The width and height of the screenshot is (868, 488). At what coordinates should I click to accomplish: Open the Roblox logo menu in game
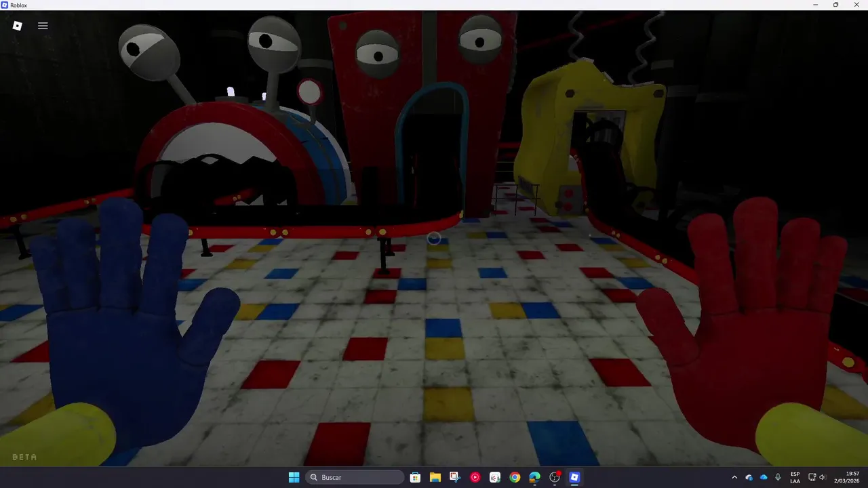coord(18,26)
